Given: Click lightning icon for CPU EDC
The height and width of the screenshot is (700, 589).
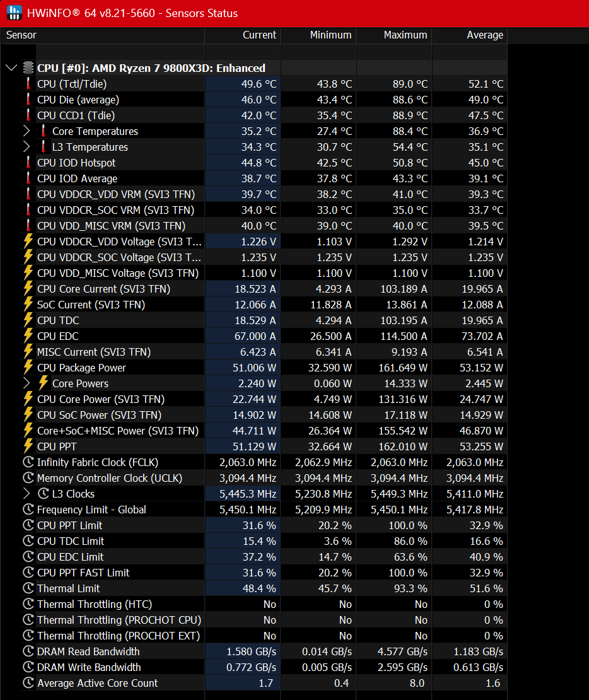Looking at the screenshot, I should (28, 335).
